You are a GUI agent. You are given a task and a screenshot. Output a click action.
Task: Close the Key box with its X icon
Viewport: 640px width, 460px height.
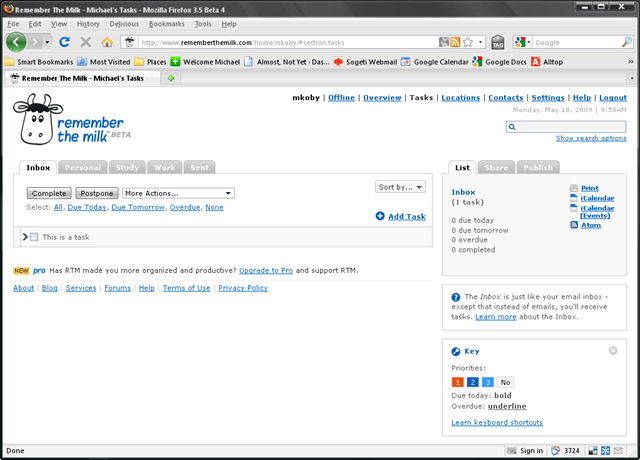[x=613, y=351]
